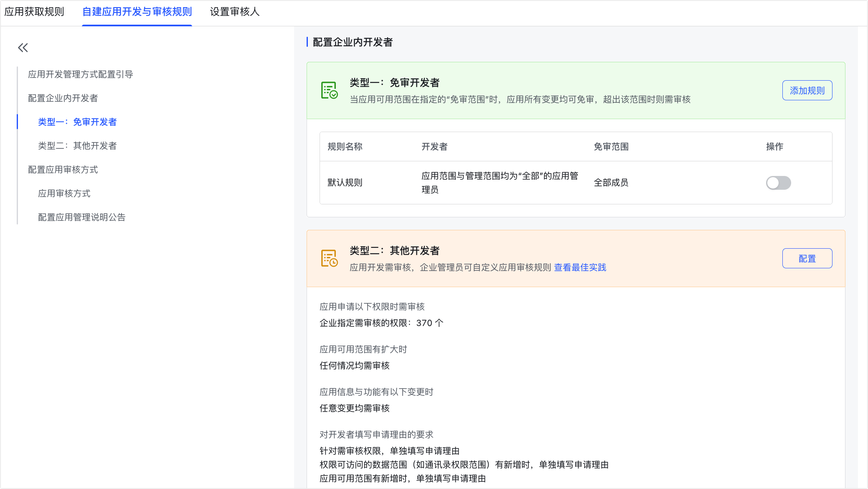This screenshot has height=489, width=868.
Task: Click 应用可用范围有扩大时 label
Action: [363, 349]
